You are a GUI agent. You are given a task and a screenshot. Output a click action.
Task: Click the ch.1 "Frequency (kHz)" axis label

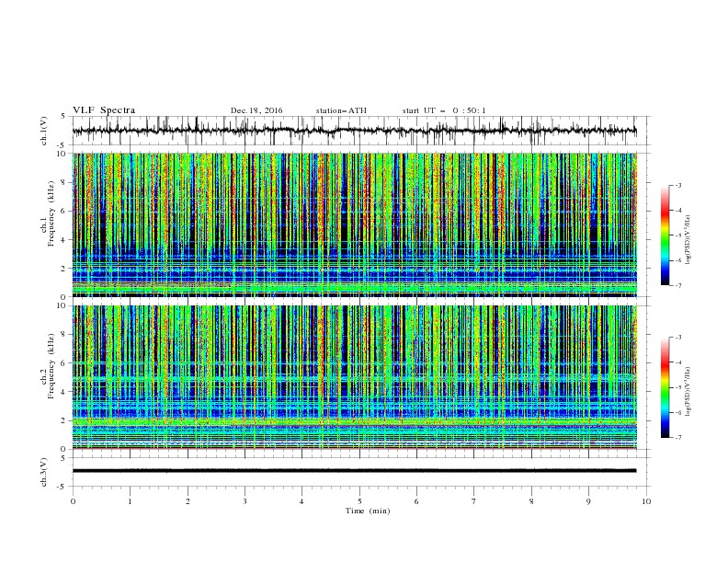click(51, 214)
